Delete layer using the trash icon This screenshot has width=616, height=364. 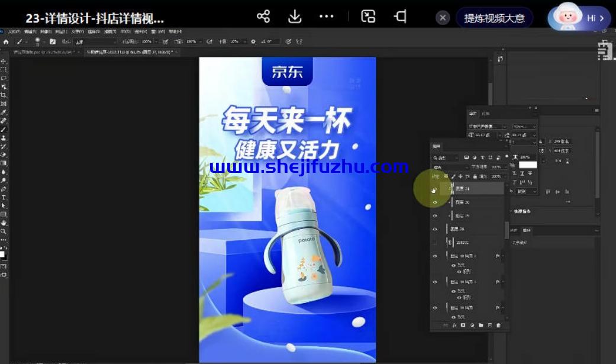(498, 326)
